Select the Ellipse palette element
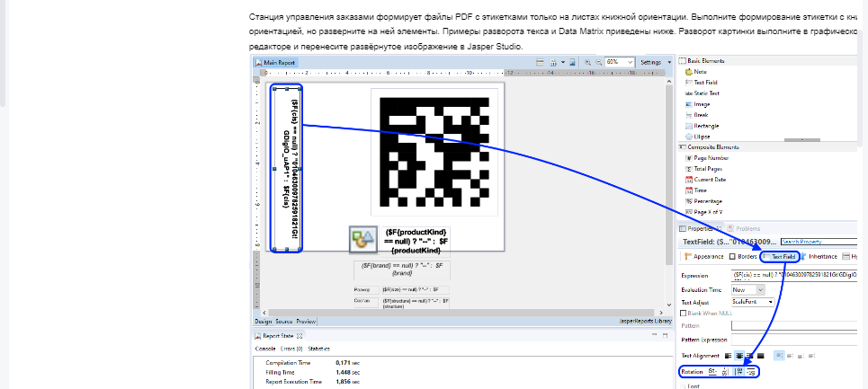This screenshot has width=868, height=389. click(697, 137)
